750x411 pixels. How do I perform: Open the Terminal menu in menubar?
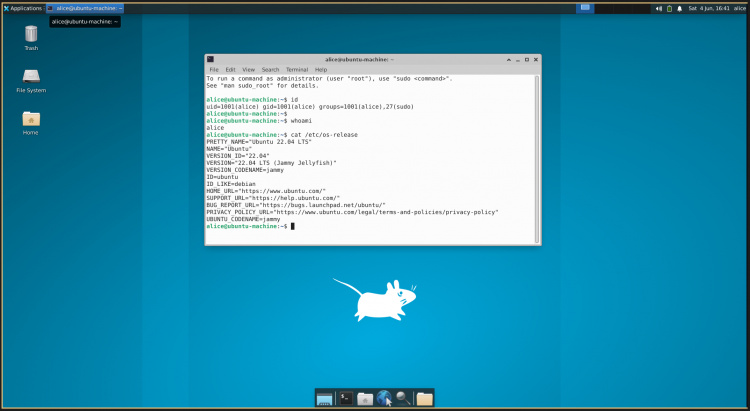(297, 69)
